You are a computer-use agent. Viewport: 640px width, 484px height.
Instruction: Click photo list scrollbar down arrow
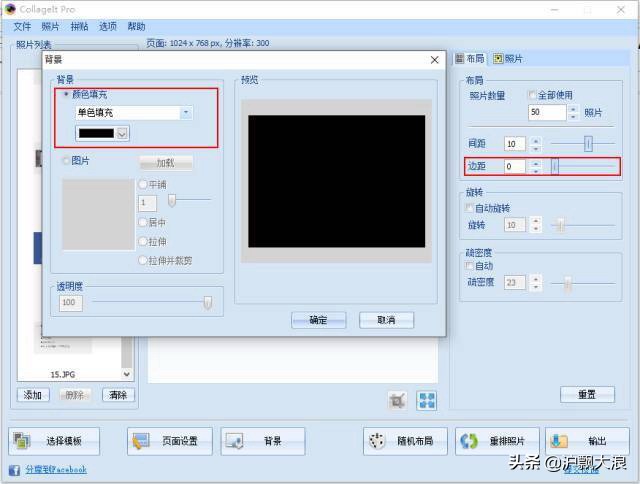coord(127,374)
